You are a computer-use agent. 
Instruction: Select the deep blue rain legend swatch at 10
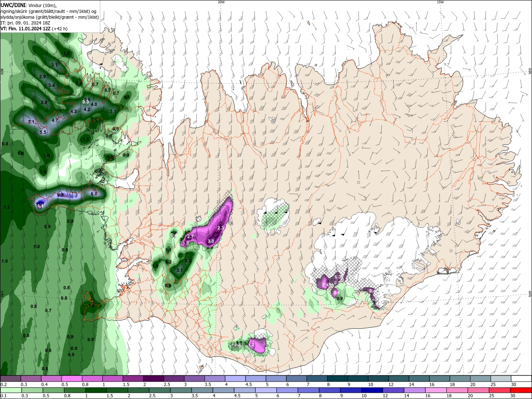(372, 390)
